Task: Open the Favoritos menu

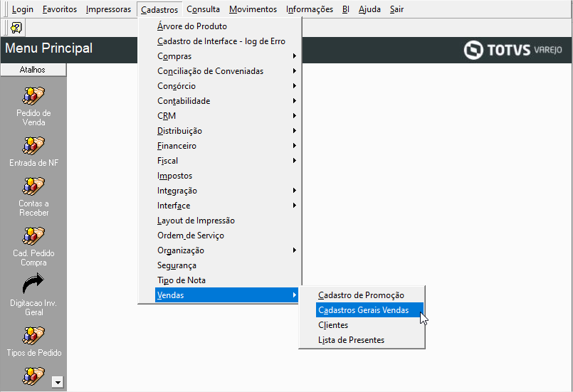Action: 60,9
